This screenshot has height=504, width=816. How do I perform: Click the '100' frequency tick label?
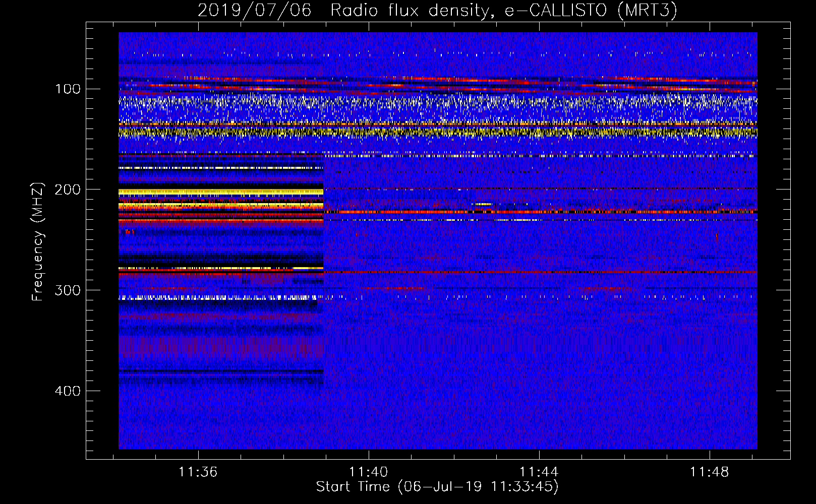68,89
